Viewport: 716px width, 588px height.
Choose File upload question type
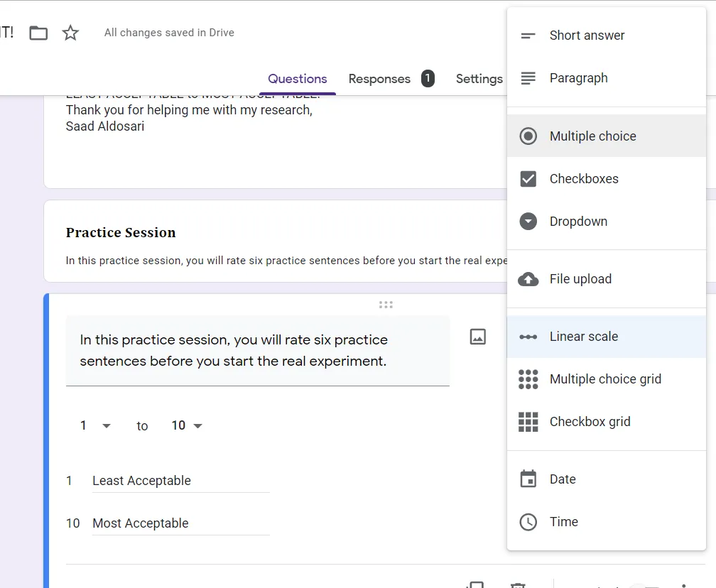pos(580,279)
